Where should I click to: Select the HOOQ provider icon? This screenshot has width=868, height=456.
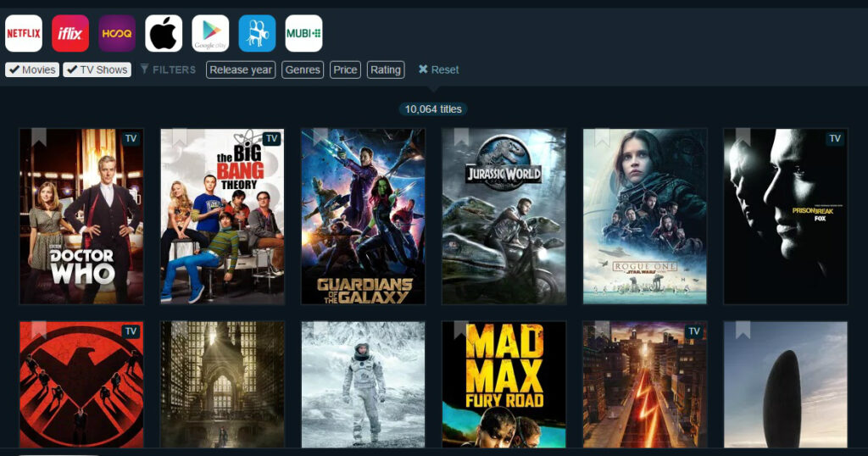[x=117, y=33]
